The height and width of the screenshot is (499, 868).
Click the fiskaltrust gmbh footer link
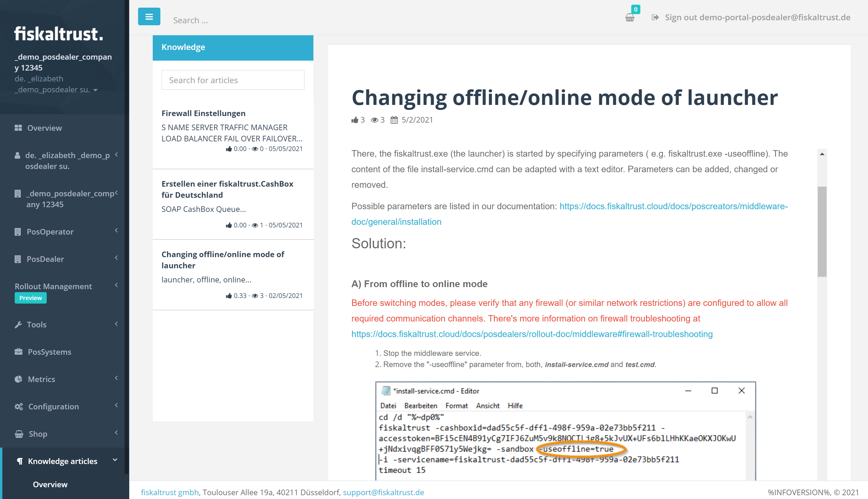[169, 492]
